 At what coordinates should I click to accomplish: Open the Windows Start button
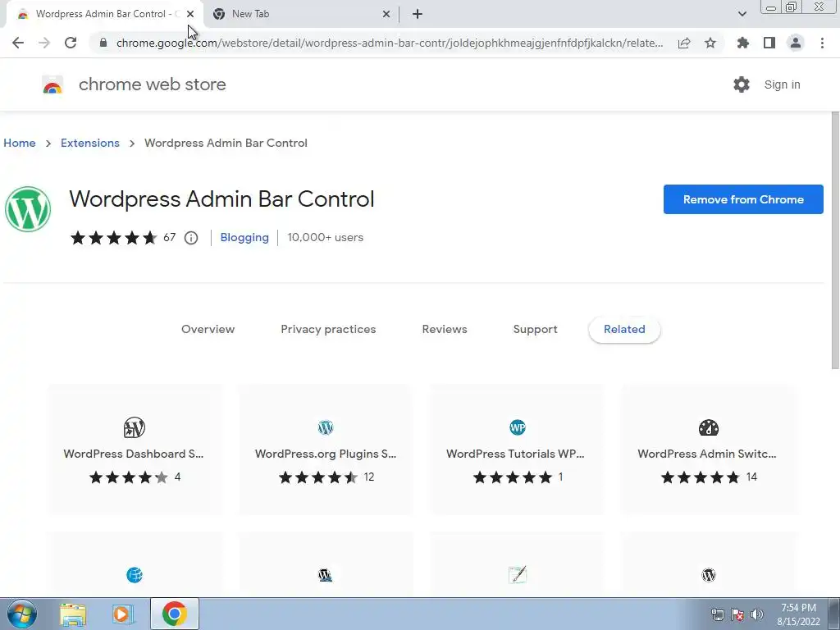point(22,614)
